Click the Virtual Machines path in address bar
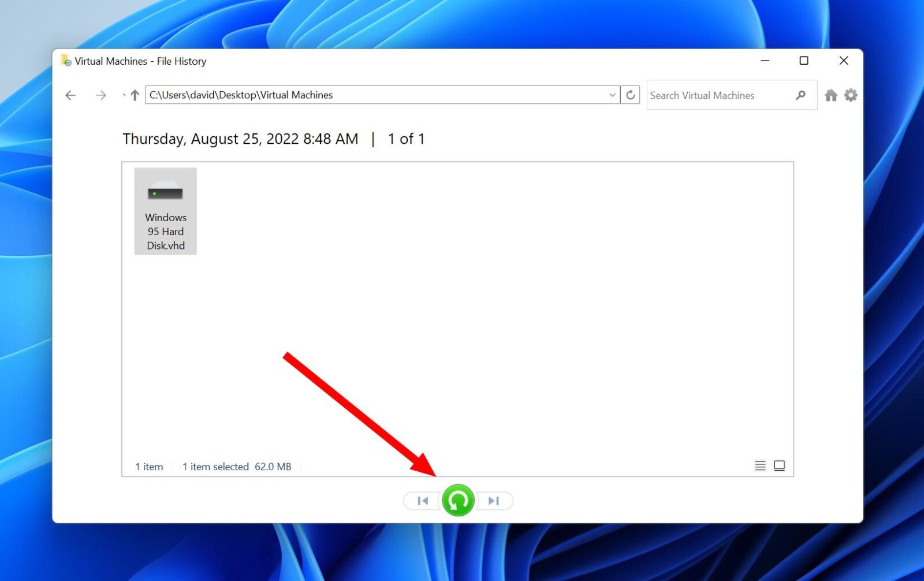 (296, 95)
